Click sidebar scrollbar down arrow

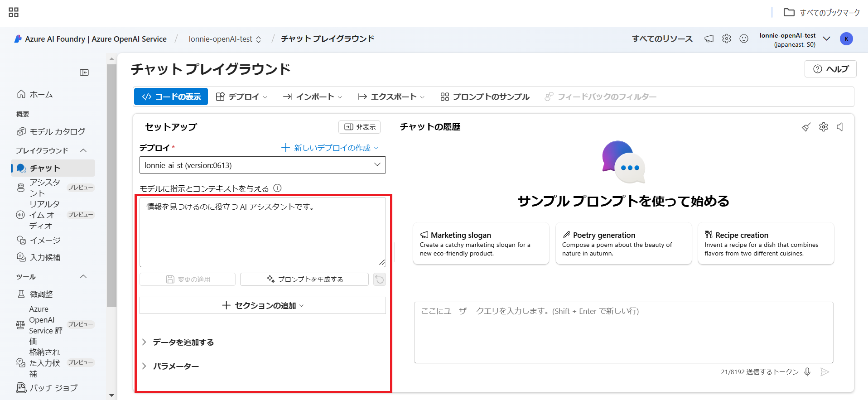(111, 395)
